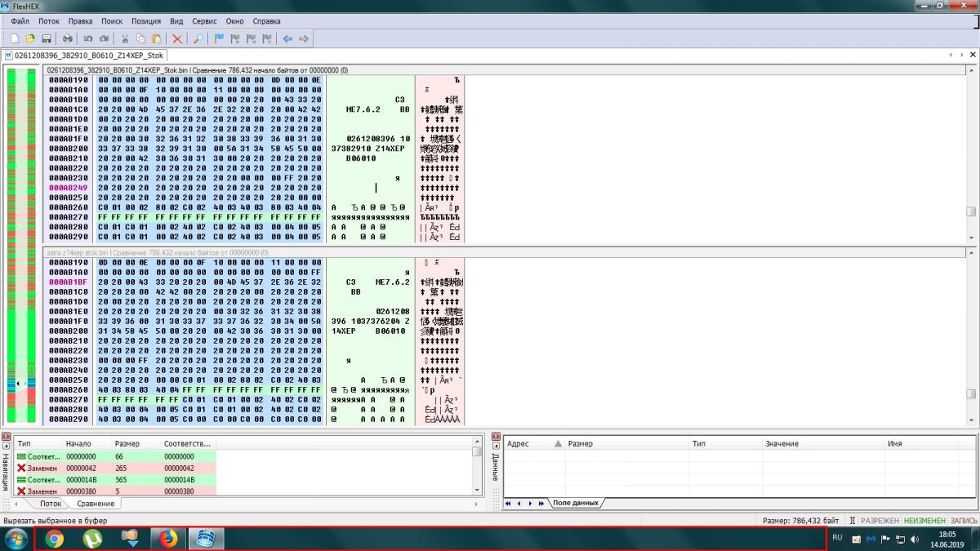Switch the RU input language indicator
This screenshot has height=551, width=980.
click(837, 538)
